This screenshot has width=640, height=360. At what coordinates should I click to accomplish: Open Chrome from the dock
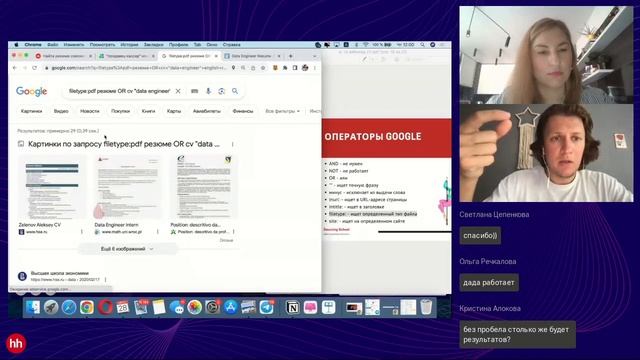[87, 307]
